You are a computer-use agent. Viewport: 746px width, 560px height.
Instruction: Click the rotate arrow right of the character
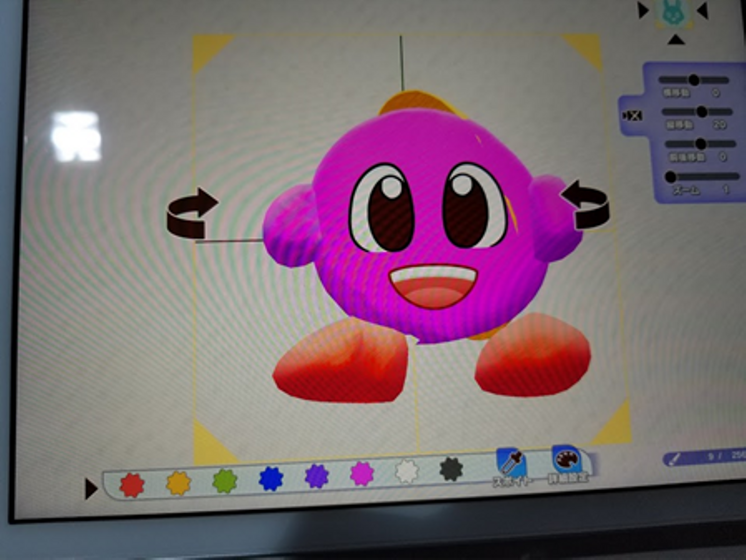(x=585, y=204)
